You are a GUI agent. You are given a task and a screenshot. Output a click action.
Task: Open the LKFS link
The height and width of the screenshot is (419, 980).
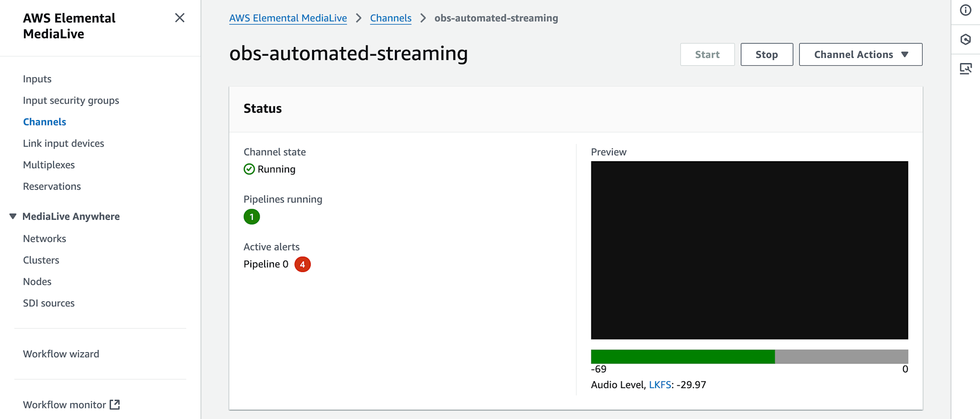pyautogui.click(x=660, y=385)
